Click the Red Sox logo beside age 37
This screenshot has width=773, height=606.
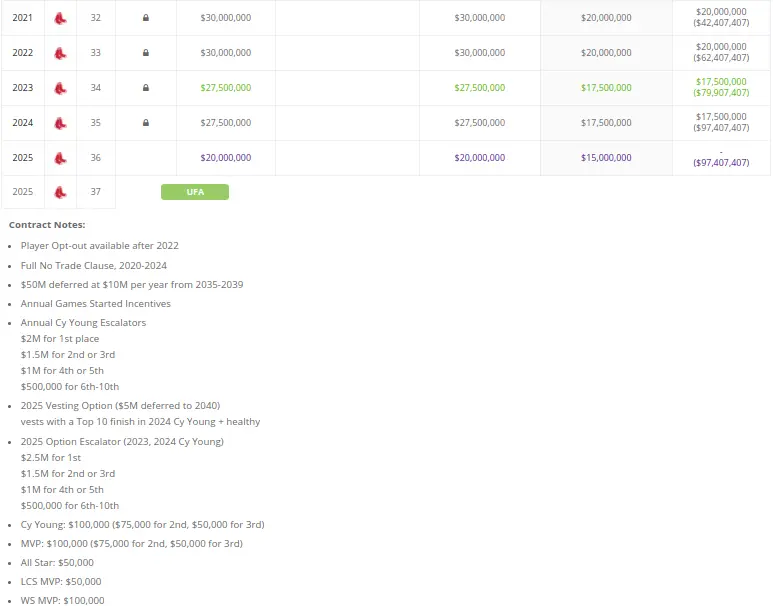[60, 192]
